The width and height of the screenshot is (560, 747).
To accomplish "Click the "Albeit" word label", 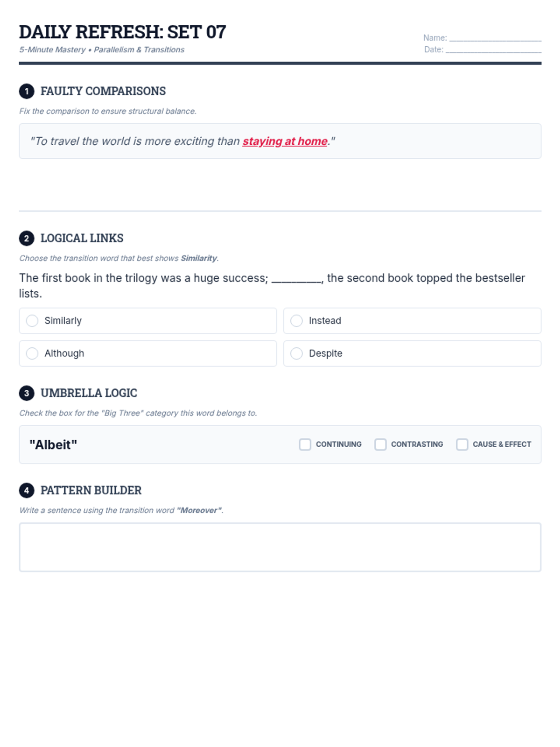I will click(x=53, y=444).
